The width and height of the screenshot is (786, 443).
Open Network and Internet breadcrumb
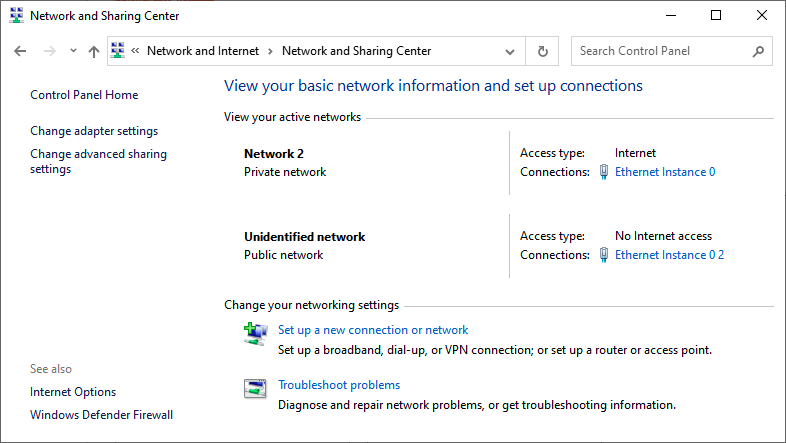203,51
